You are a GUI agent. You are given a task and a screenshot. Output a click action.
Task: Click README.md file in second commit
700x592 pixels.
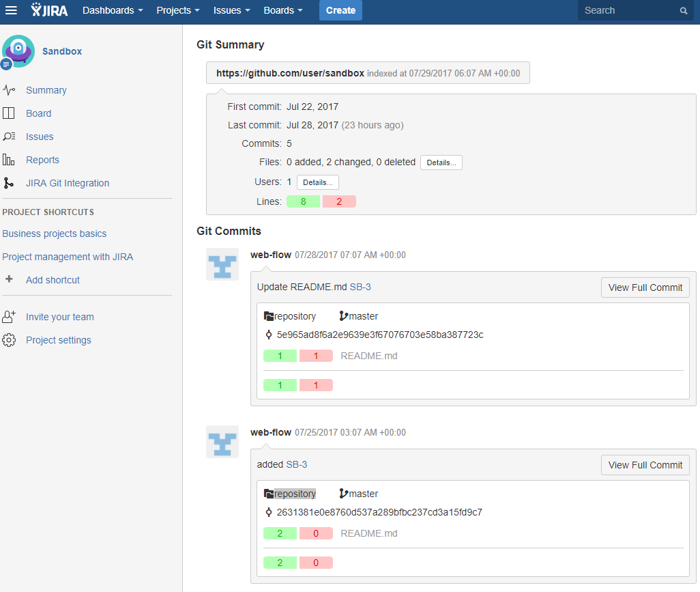click(x=368, y=533)
